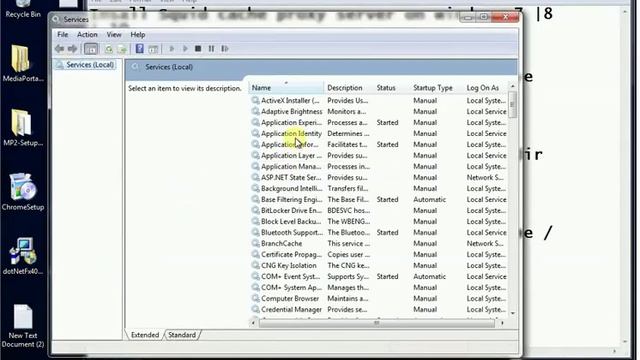Screen dimensions: 640x360
Task: Select the Application Identity service
Action: point(378,133)
